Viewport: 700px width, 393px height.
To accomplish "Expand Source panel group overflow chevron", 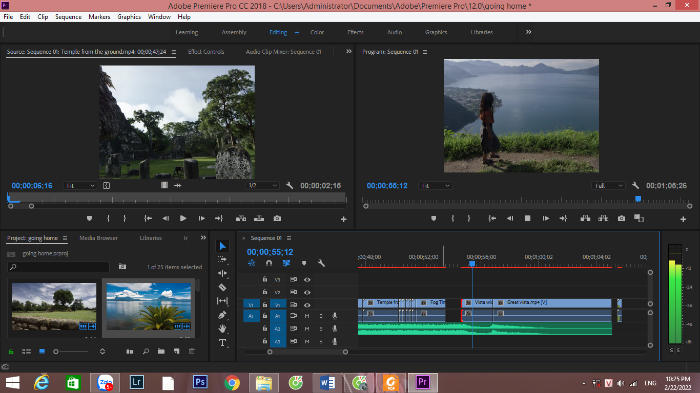I will (349, 52).
